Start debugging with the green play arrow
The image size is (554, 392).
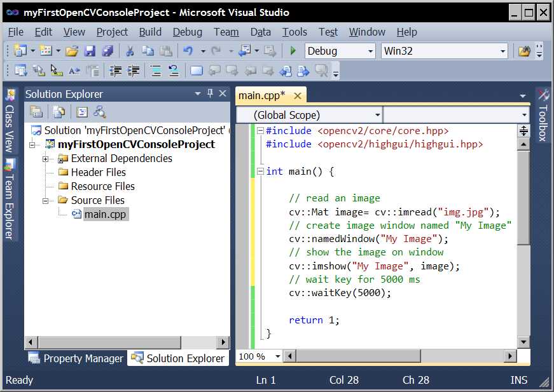[293, 51]
